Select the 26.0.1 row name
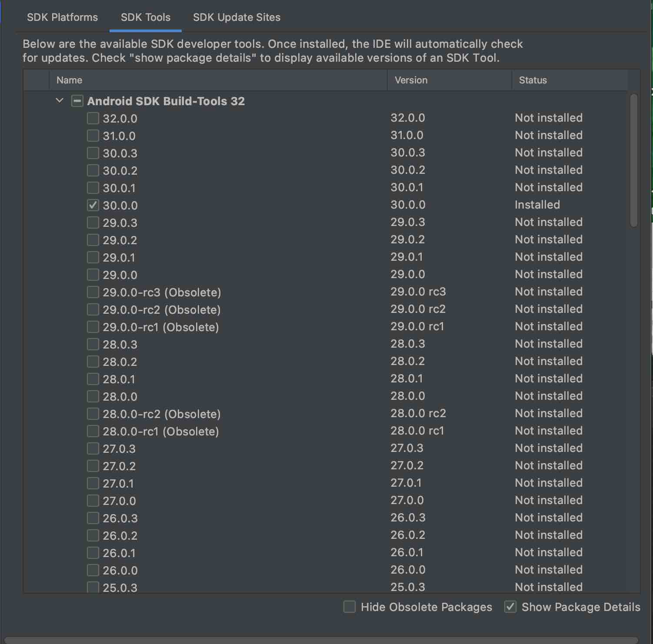Screen dimensions: 653x644 point(119,553)
